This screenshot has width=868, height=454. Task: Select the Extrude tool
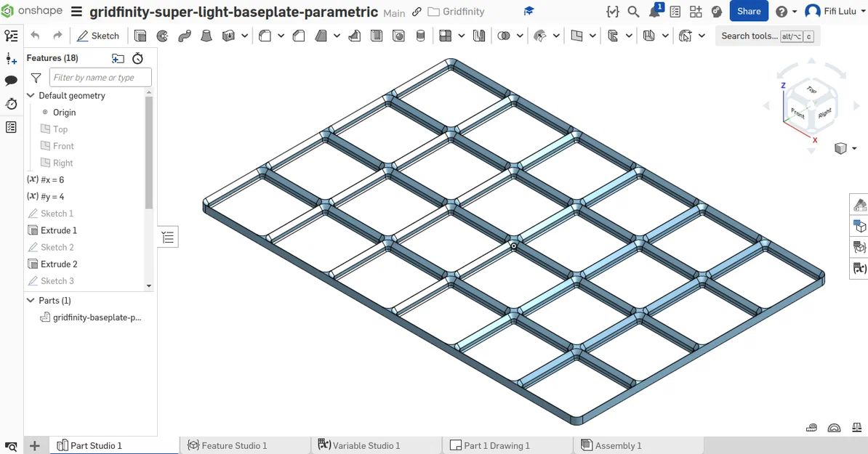(x=139, y=35)
